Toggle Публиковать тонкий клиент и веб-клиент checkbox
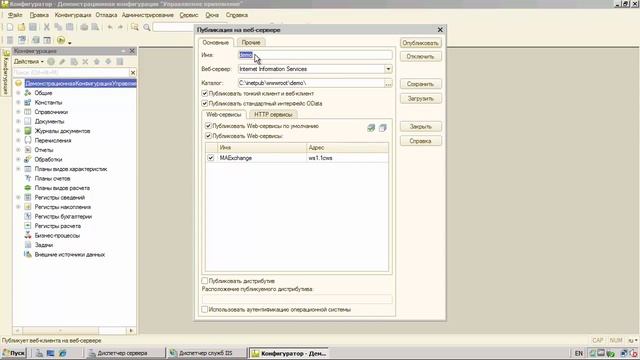The width and height of the screenshot is (640, 360). (205, 93)
